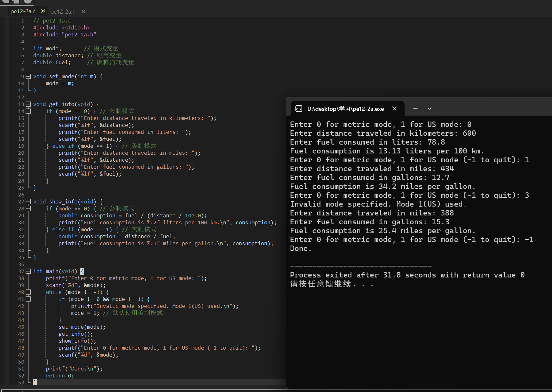Click 'return 0;' statement
552x392 pixels.
(60, 376)
